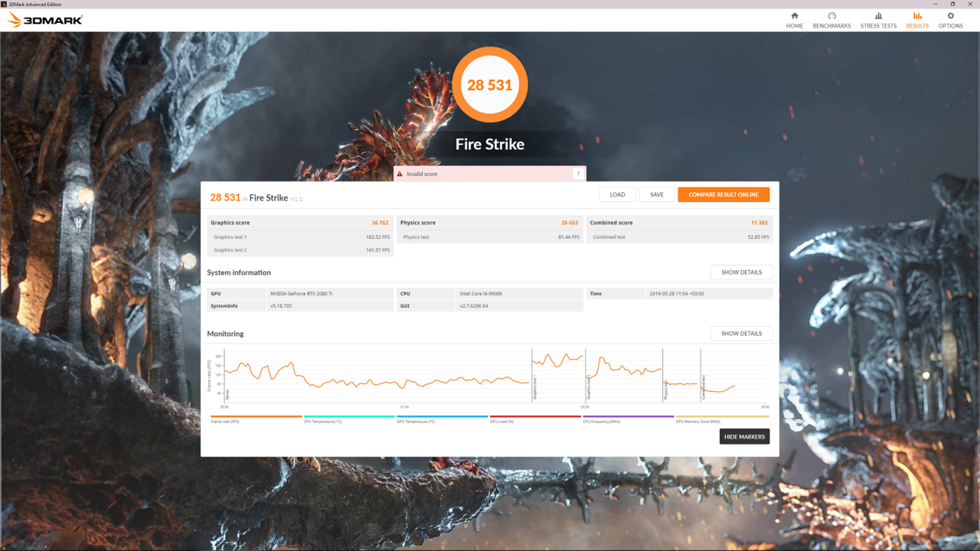Click the Home house icon
Screen dimensions: 980x551
pyautogui.click(x=795, y=15)
